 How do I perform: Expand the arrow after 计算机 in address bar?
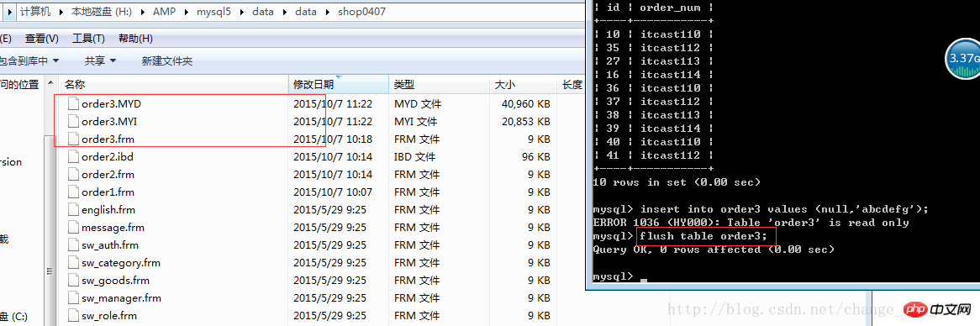[x=61, y=11]
